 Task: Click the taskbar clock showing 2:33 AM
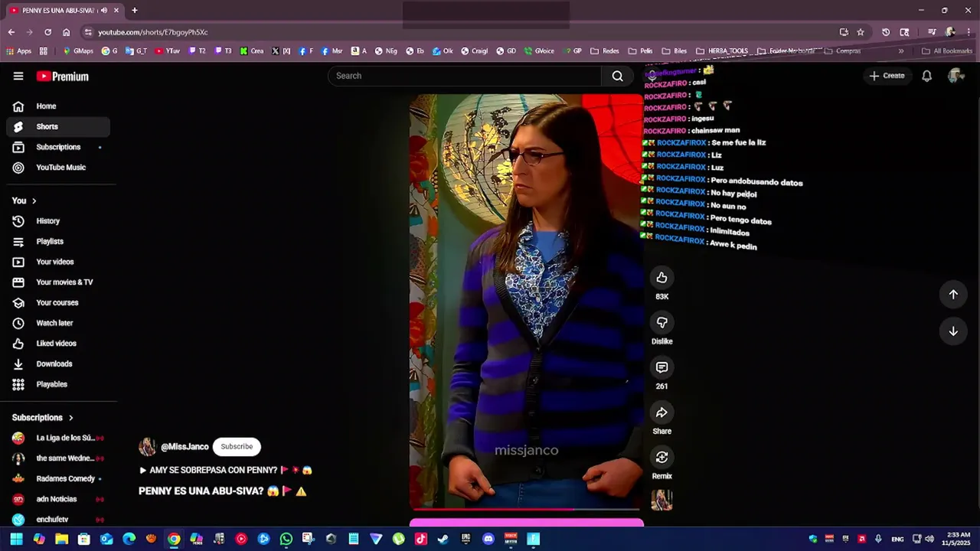tap(956, 539)
